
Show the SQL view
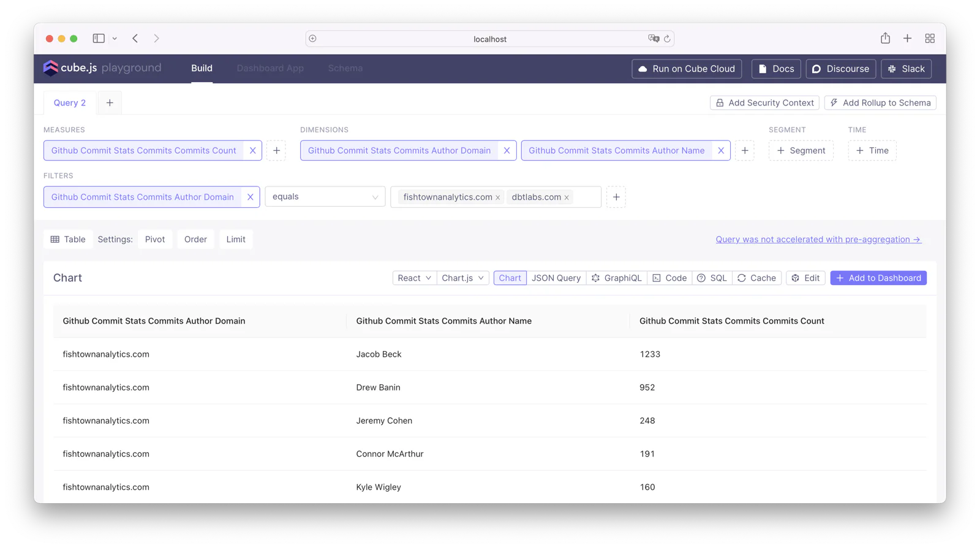[712, 278]
